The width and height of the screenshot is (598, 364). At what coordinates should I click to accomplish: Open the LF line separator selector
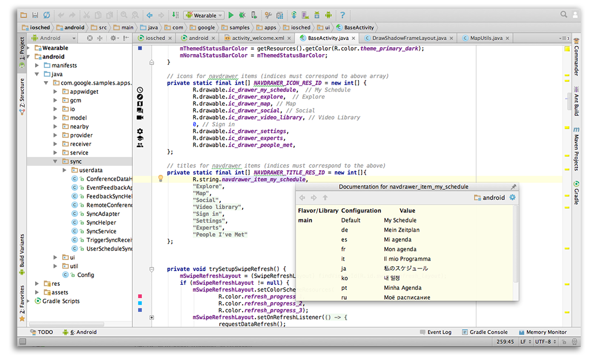[526, 342]
